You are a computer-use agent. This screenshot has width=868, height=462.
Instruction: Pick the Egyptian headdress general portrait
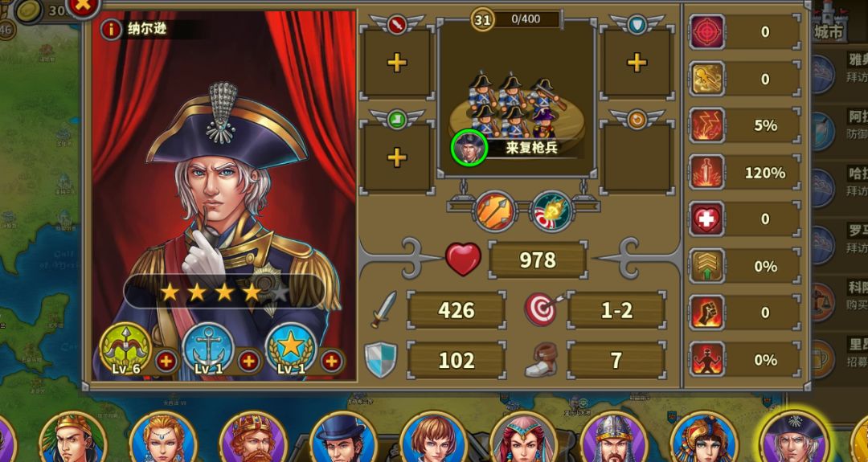[x=703, y=440]
